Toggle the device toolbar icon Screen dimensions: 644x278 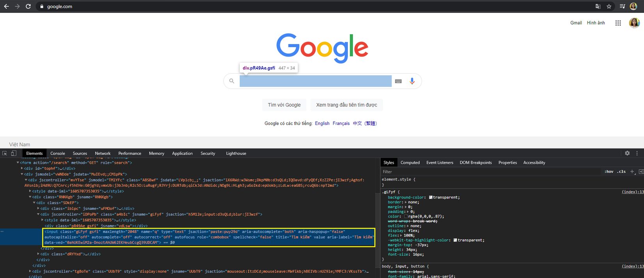pos(14,153)
